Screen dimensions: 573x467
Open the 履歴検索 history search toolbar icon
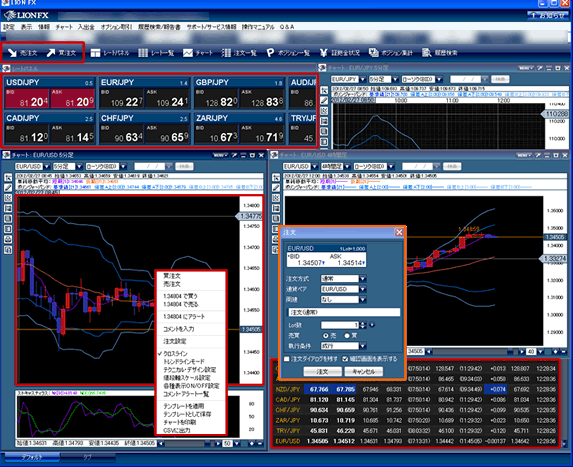440,53
